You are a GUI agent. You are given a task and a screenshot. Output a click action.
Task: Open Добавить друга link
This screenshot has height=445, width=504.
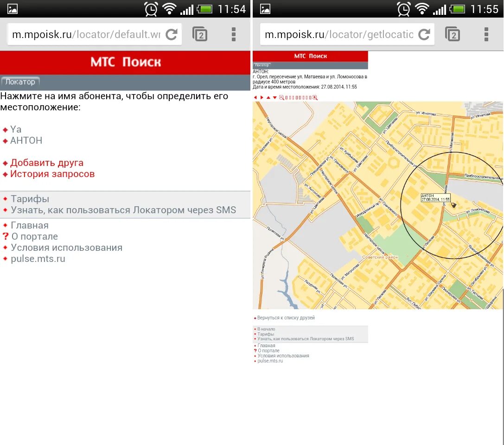coord(47,163)
